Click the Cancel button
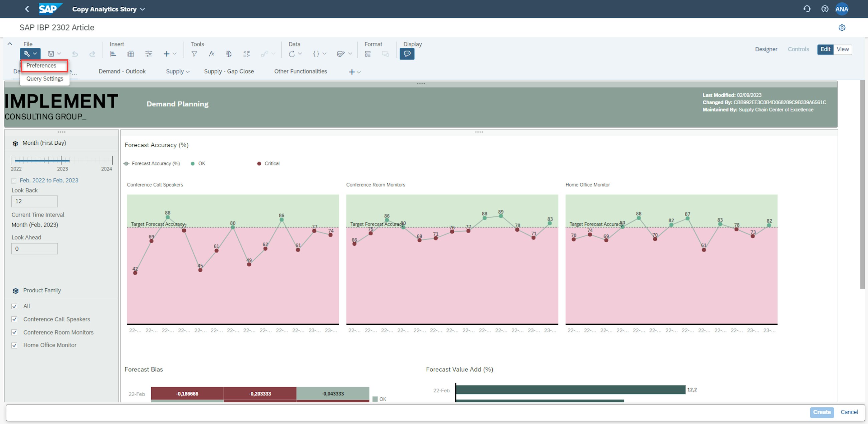This screenshot has width=868, height=424. tap(849, 412)
